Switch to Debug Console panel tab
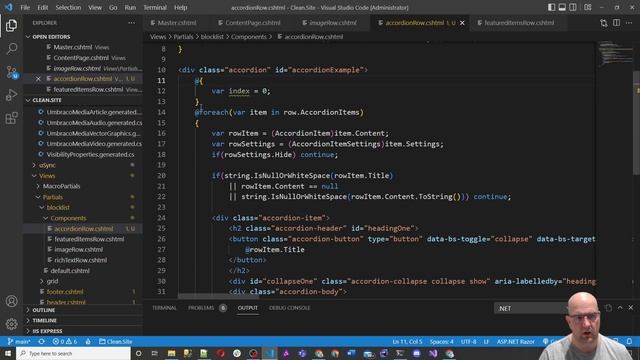The width and height of the screenshot is (640, 360). [289, 308]
